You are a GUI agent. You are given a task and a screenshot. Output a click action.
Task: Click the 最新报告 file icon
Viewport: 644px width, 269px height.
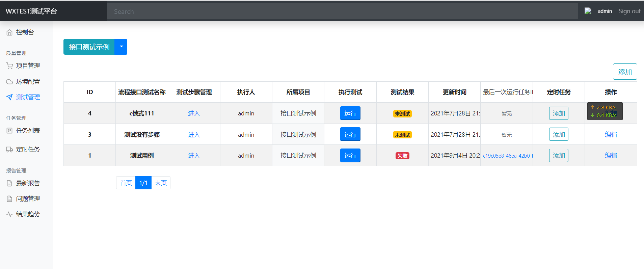point(9,183)
